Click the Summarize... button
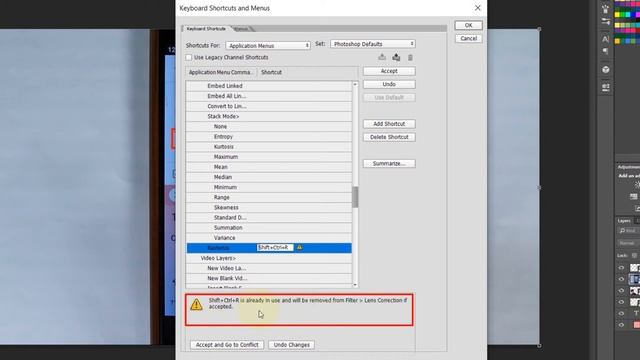 pos(389,163)
